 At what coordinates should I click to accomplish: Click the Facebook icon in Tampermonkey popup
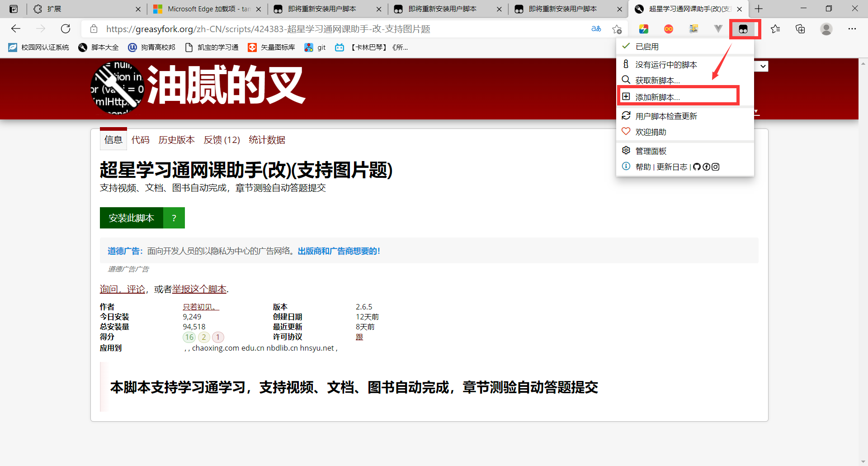[706, 166]
